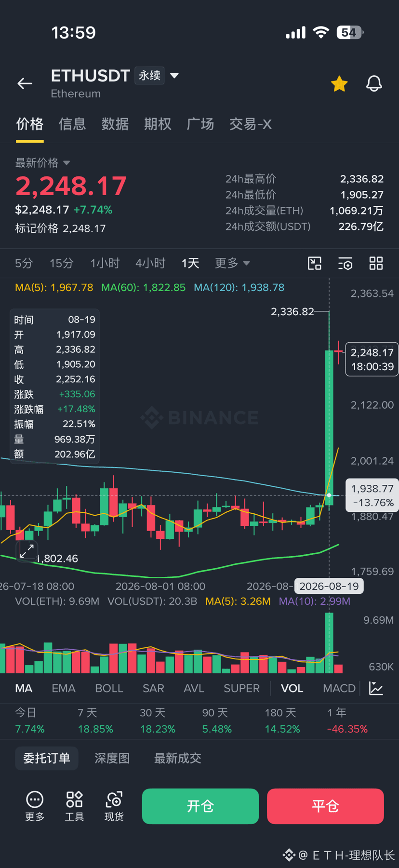Enable the BOLL indicator
The height and width of the screenshot is (868, 399).
[x=109, y=688]
